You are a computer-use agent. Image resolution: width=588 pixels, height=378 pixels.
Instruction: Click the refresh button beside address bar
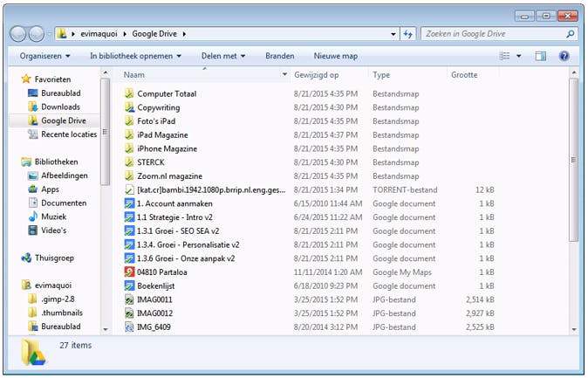[x=407, y=34]
